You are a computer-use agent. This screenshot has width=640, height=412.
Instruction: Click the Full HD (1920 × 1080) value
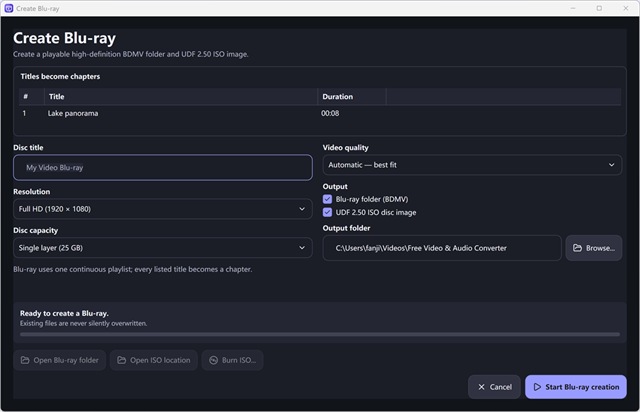pos(55,209)
